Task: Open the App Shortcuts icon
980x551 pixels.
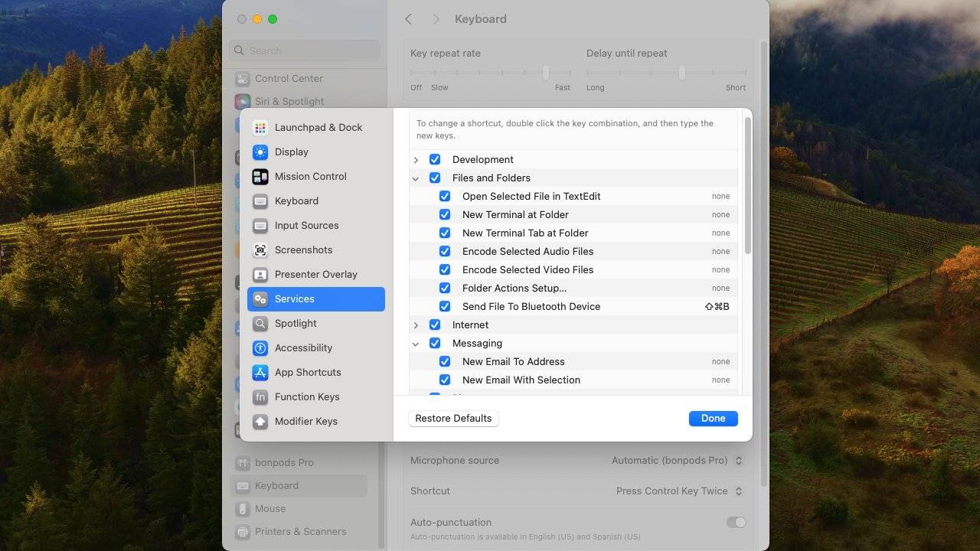Action: click(x=260, y=373)
